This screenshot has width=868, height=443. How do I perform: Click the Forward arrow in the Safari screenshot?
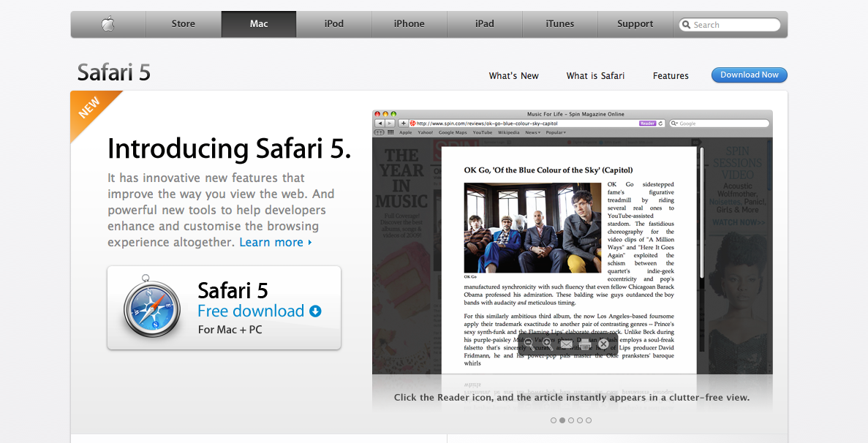pos(390,124)
